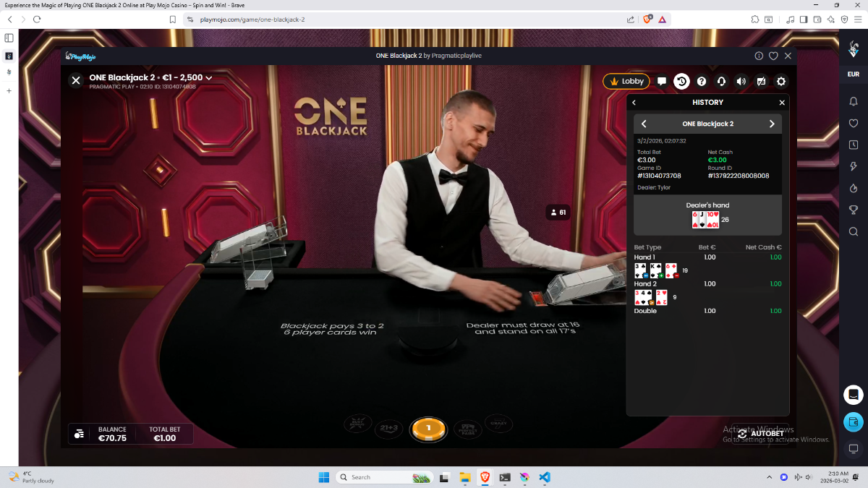Select the 21+3 side bet

390,428
